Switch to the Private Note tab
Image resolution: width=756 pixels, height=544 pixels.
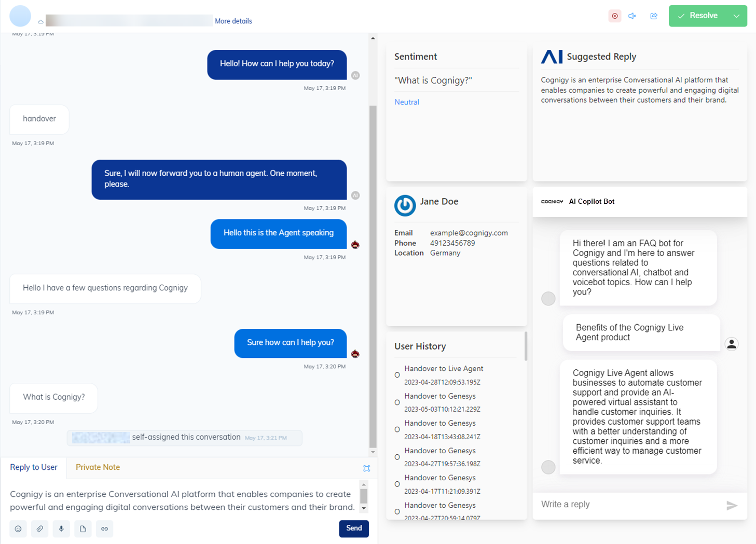98,467
